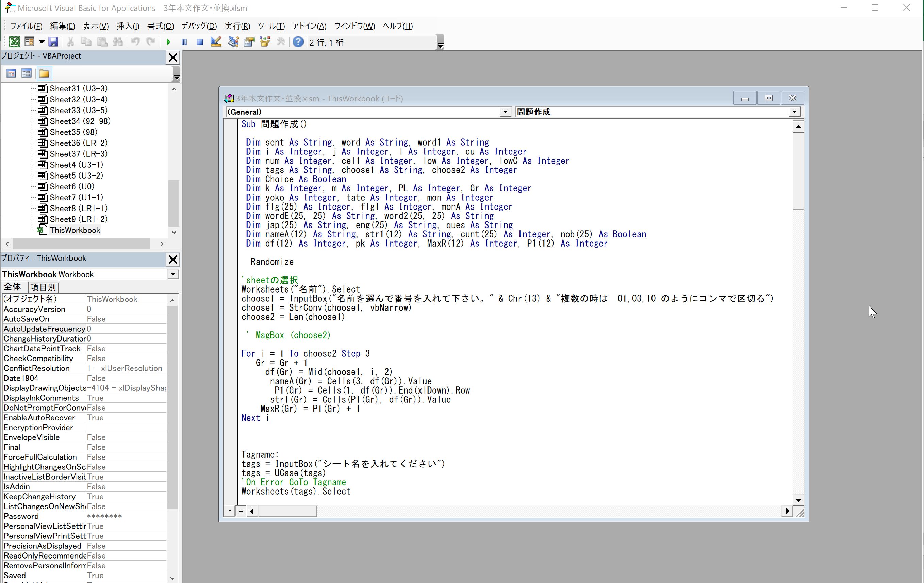Viewport: 924px width, 583px height.
Task: Open standard toolbar options overflow arrow
Action: coord(441,42)
